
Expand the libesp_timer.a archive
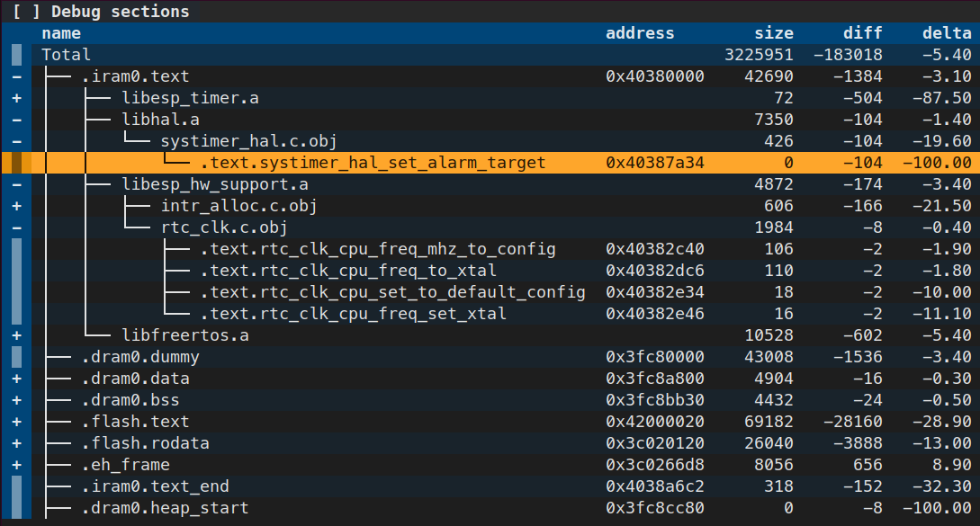tap(16, 97)
